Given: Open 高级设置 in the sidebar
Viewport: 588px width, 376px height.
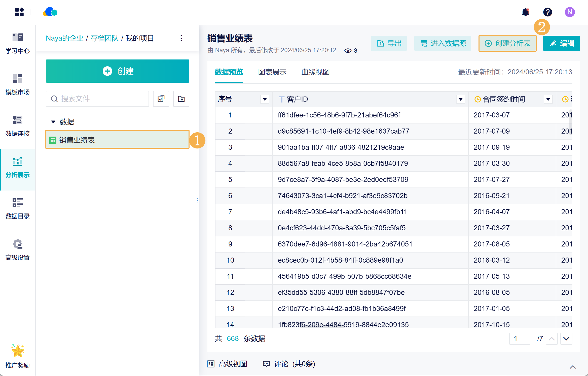Looking at the screenshot, I should point(18,250).
